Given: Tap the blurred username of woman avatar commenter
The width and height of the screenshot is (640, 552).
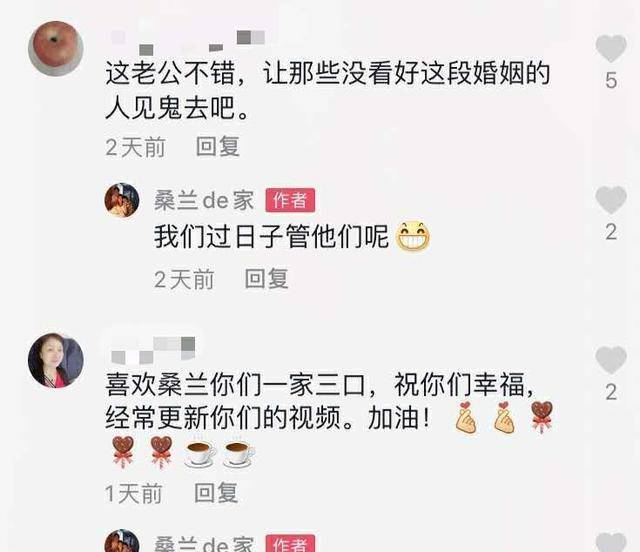Looking at the screenshot, I should [x=153, y=350].
